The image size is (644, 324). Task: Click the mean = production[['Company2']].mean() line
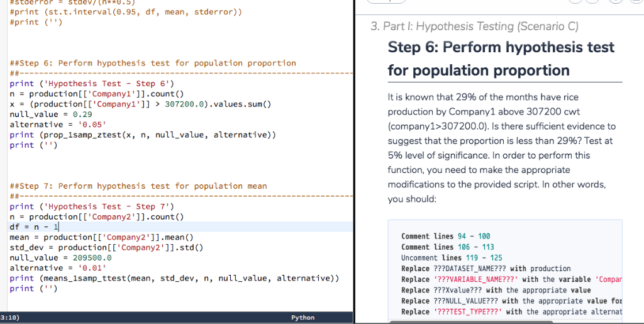(101, 237)
